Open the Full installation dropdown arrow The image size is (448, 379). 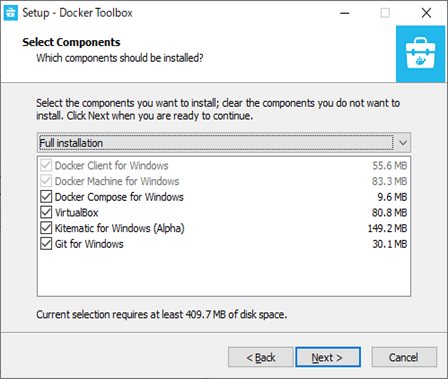pyautogui.click(x=403, y=143)
